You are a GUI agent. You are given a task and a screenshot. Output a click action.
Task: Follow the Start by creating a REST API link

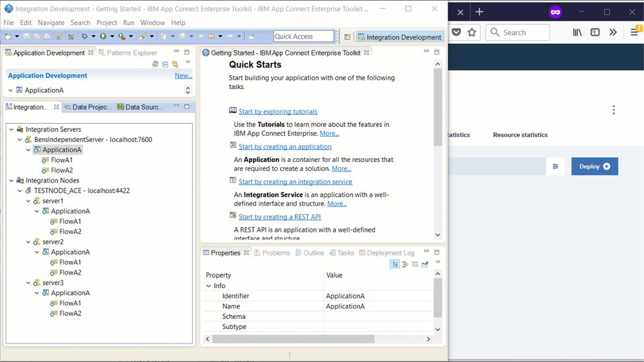(279, 217)
